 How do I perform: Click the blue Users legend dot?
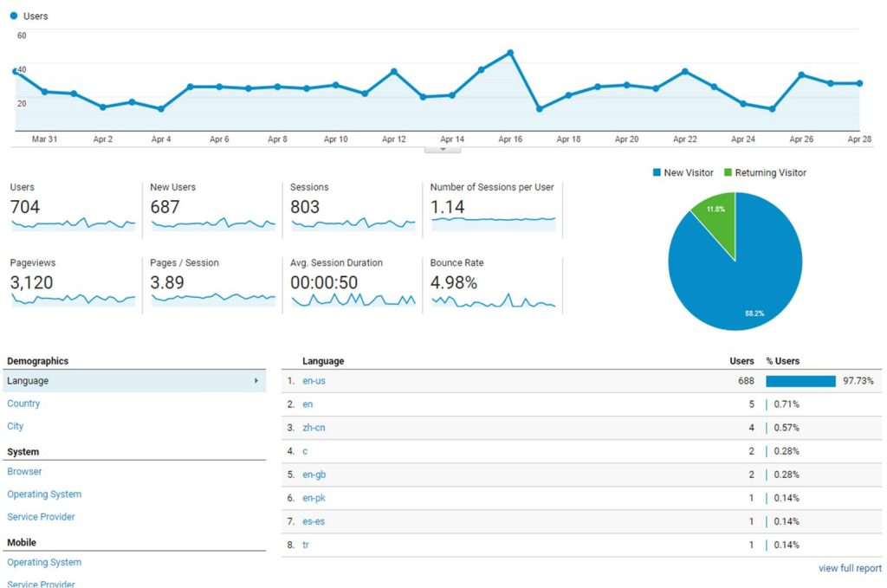(14, 16)
